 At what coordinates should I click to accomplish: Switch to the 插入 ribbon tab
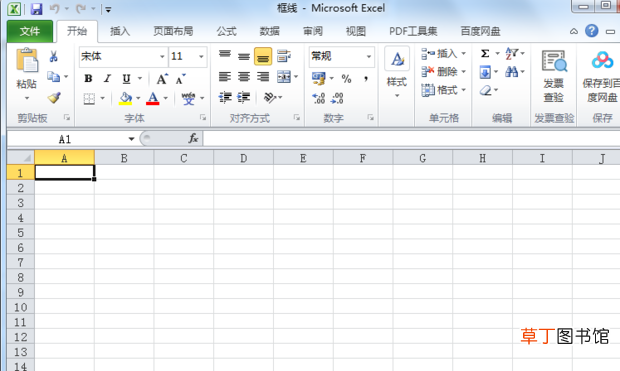[120, 31]
